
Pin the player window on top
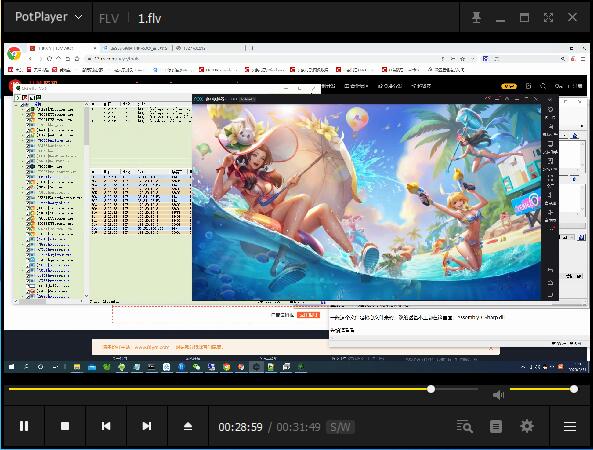pyautogui.click(x=477, y=17)
